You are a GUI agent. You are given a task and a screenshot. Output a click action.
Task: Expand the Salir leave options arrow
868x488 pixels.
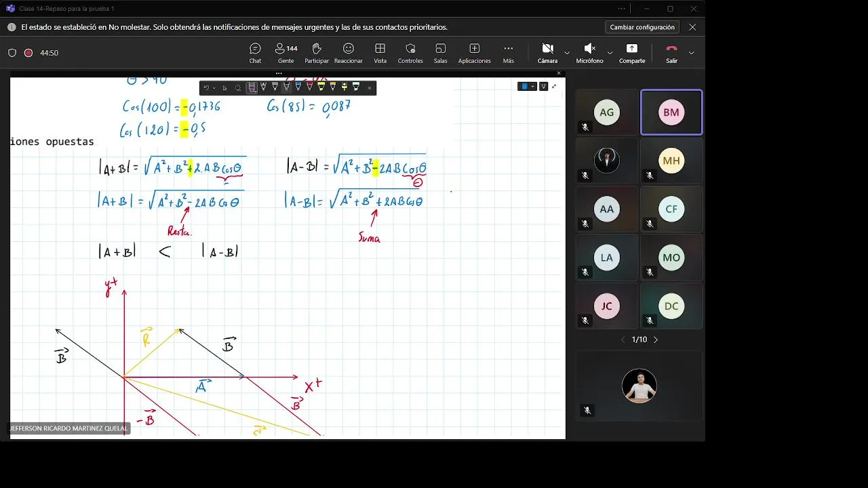pyautogui.click(x=691, y=53)
